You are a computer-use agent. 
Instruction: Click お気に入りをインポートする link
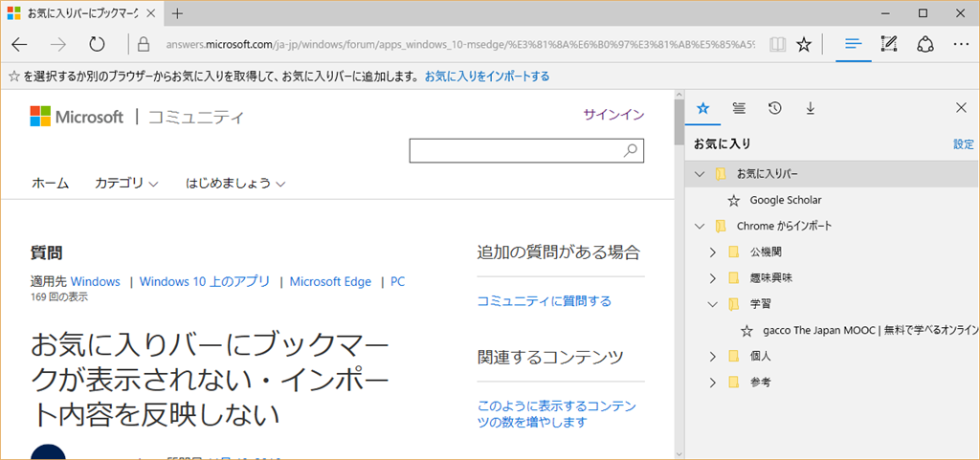(x=487, y=77)
